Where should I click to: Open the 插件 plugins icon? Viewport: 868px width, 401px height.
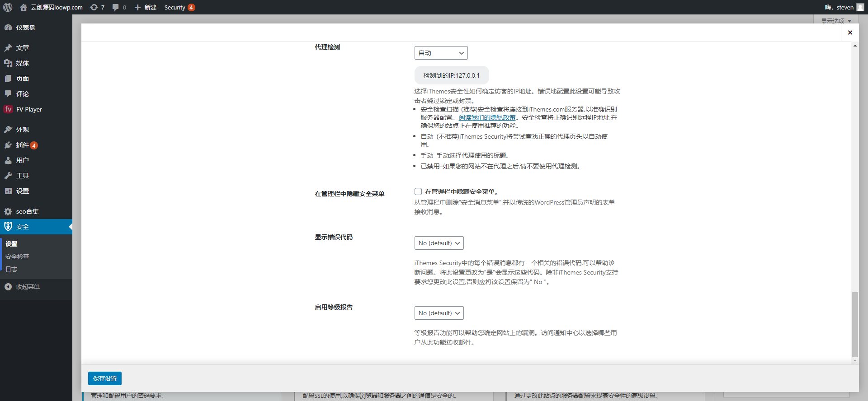(x=8, y=145)
